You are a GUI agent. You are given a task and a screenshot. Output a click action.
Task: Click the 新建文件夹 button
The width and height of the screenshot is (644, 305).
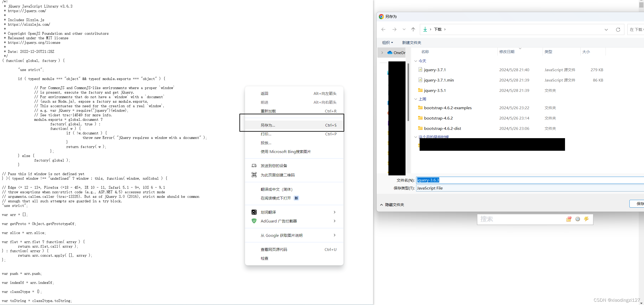[411, 43]
